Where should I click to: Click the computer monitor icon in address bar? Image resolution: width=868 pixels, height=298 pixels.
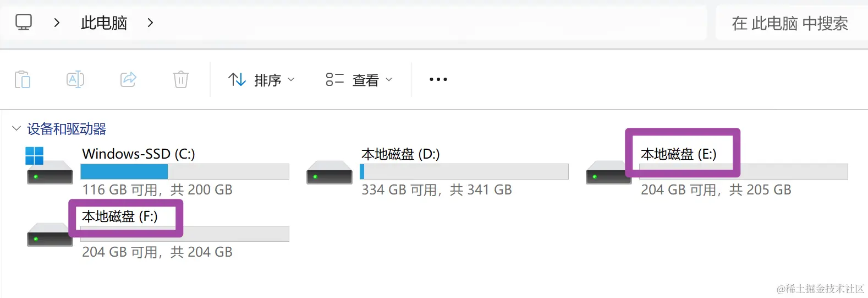24,23
